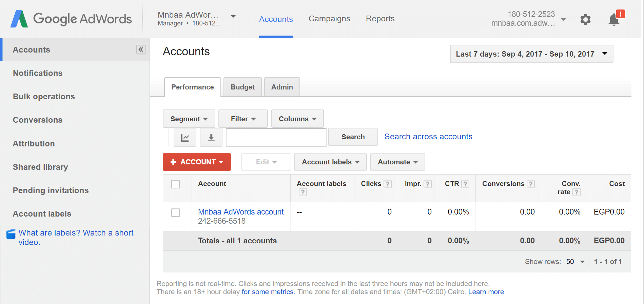Screen dimensions: 644x304
Task: Click What are labels? Watch a short video link
Action: [x=76, y=238]
